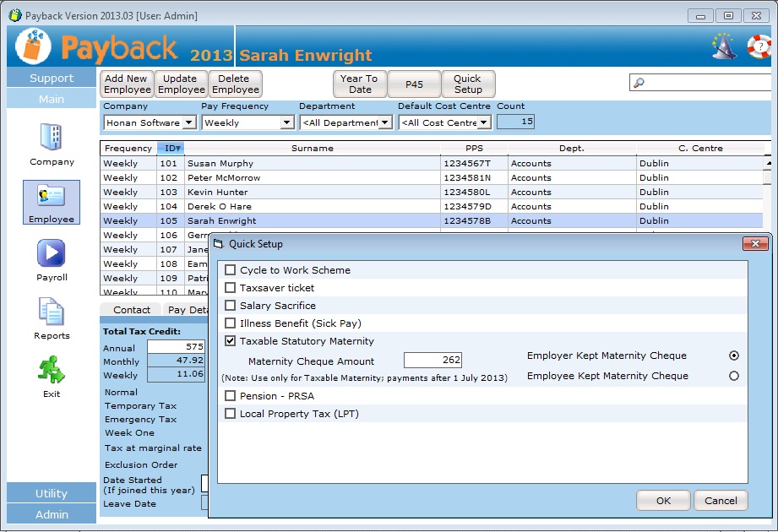Expand the Department filter dropdown
778x532 pixels.
tap(384, 122)
